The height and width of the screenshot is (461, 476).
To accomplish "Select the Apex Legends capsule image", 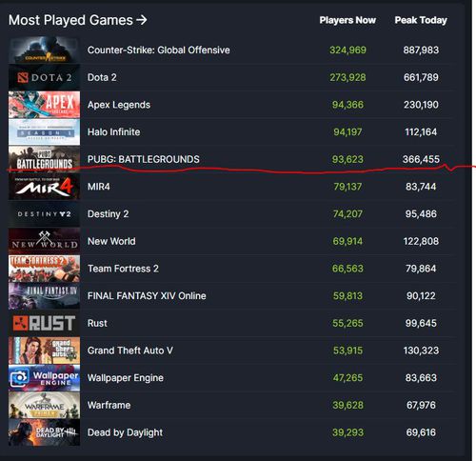I will click(x=44, y=105).
